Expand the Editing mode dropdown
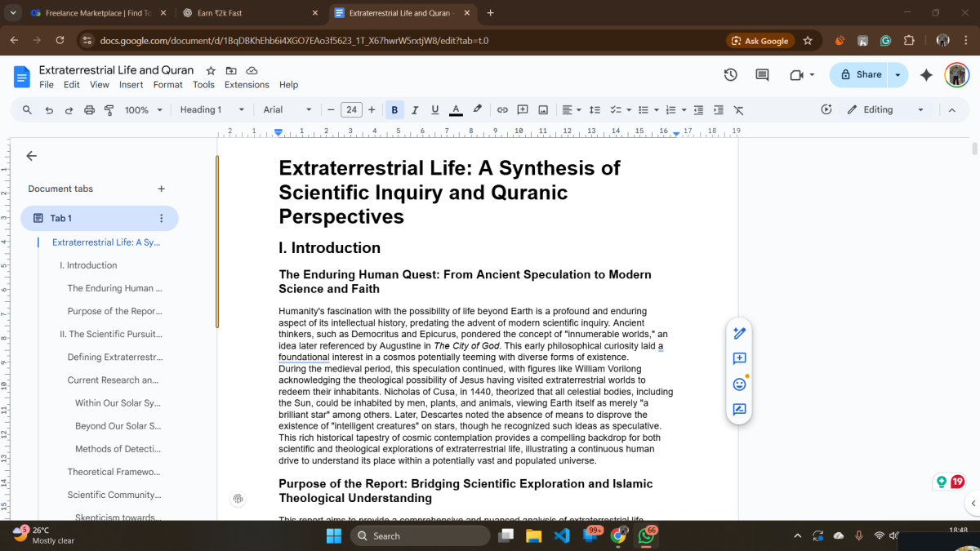This screenshot has width=980, height=551. point(885,110)
